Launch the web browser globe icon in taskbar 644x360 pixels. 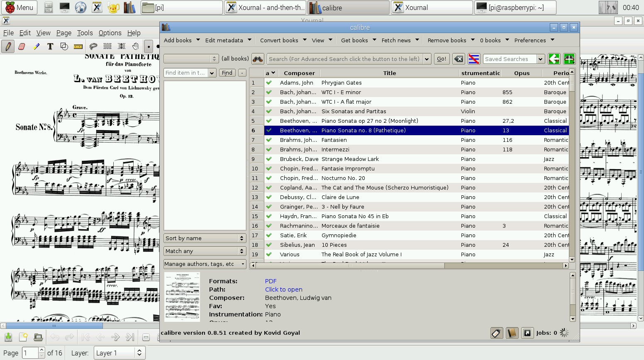coord(80,7)
